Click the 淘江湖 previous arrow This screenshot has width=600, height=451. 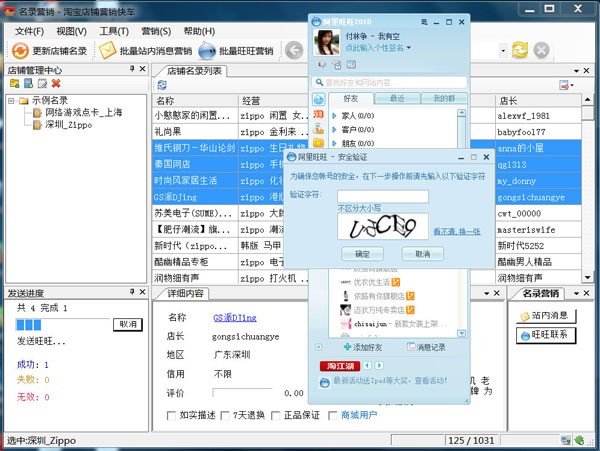point(367,365)
